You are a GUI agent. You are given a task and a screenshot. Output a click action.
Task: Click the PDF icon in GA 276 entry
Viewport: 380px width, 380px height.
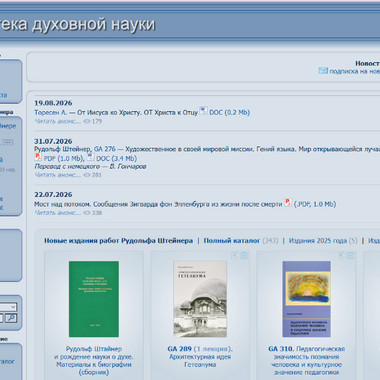38,157
